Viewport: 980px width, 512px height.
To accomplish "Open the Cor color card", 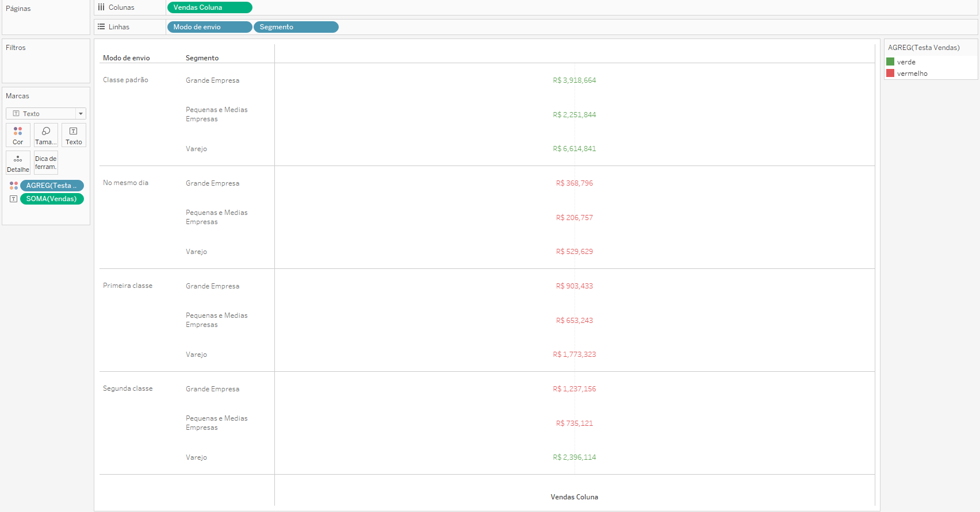I will click(18, 135).
